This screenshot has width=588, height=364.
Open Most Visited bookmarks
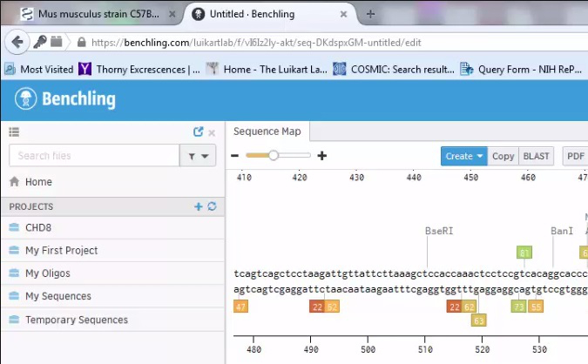click(x=39, y=70)
